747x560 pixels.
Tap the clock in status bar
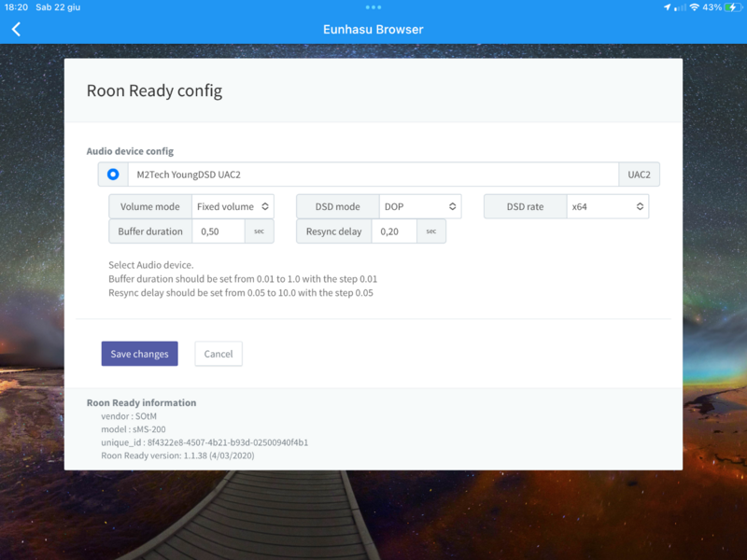pyautogui.click(x=17, y=7)
